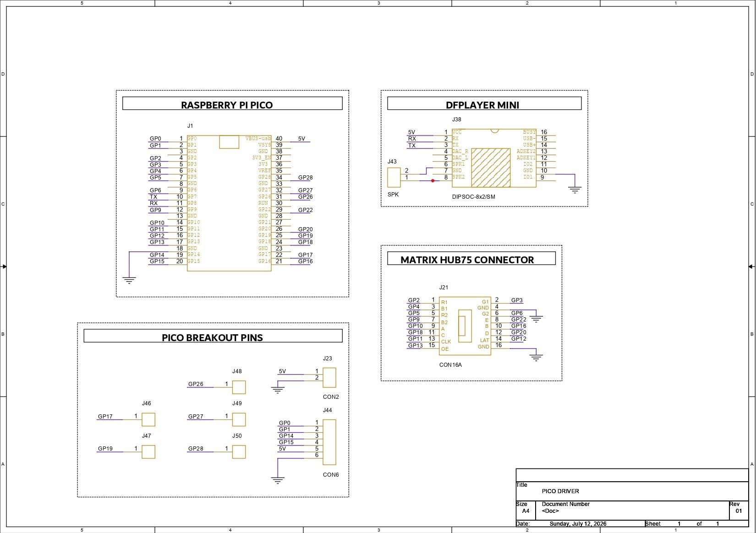Select the ground symbol on HUB75 pin 16
This screenshot has height=533, width=756.
(x=536, y=358)
